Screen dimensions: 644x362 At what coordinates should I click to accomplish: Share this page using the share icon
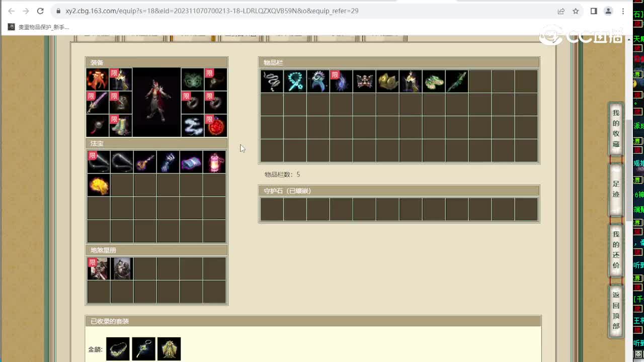point(561,11)
